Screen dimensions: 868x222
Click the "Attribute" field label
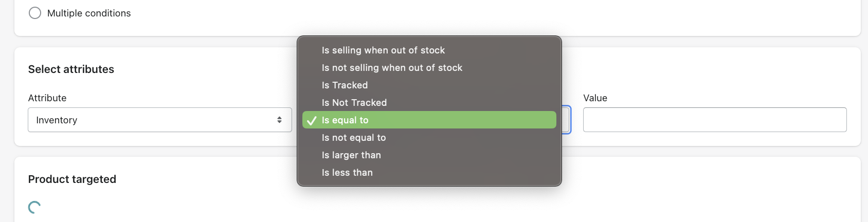(47, 98)
